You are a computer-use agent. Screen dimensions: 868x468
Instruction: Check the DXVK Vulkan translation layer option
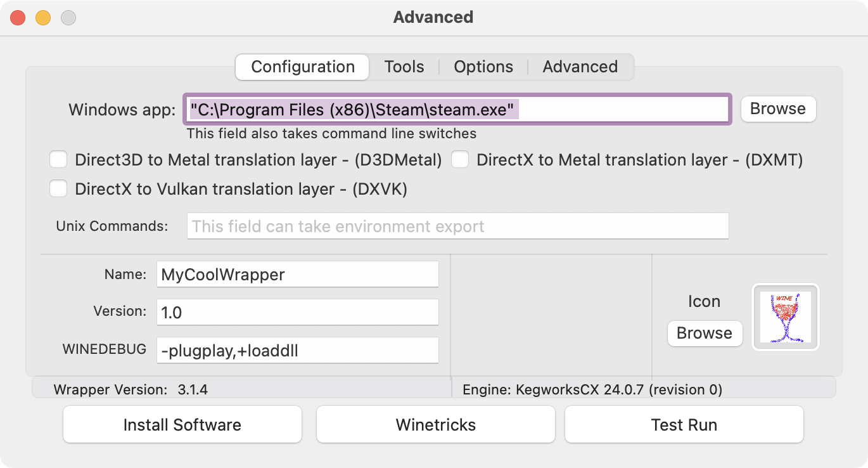pos(59,189)
